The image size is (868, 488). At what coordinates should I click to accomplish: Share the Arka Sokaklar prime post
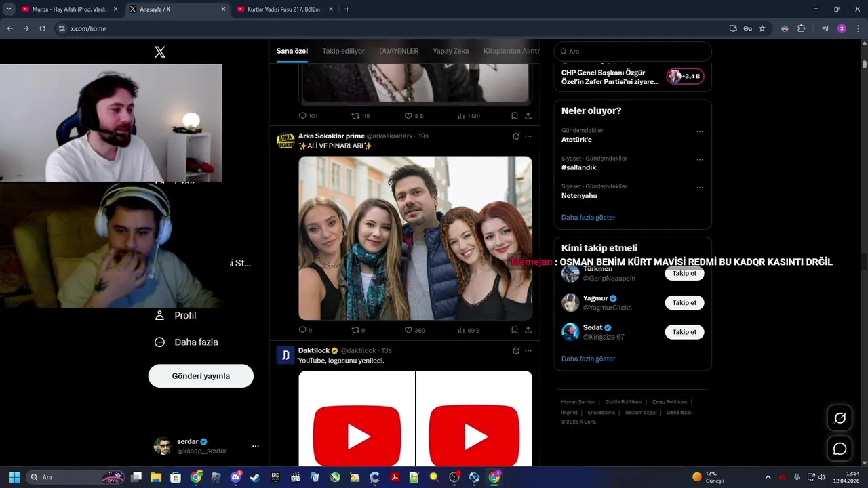click(x=528, y=330)
